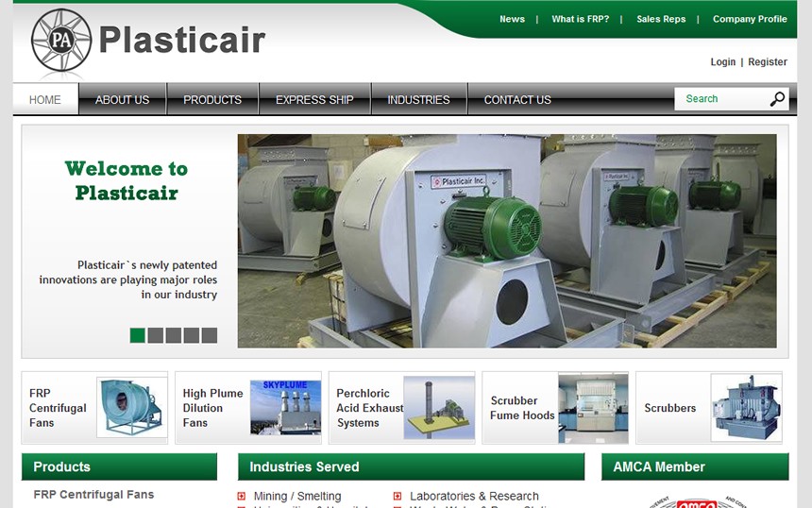Open the News link in top bar
This screenshot has width=812, height=508.
[512, 19]
